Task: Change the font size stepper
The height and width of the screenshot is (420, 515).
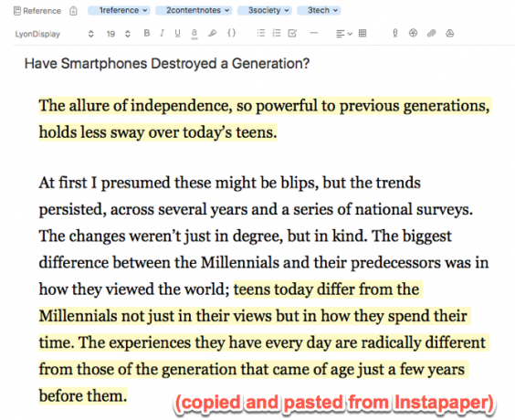Action: (x=128, y=34)
